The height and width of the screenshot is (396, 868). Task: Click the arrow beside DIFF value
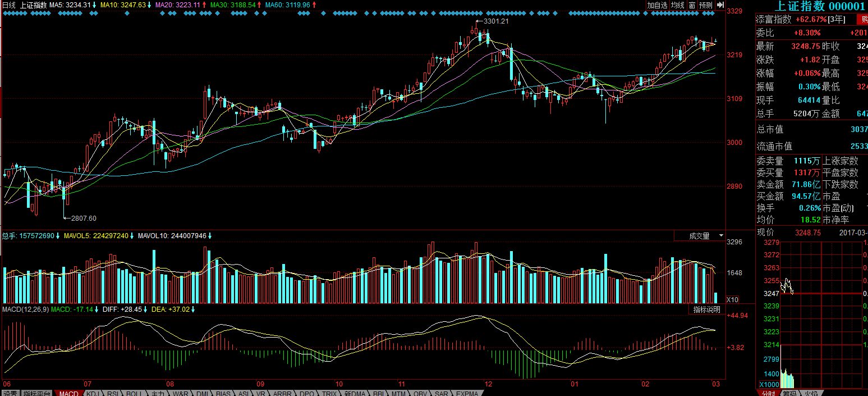click(x=145, y=309)
